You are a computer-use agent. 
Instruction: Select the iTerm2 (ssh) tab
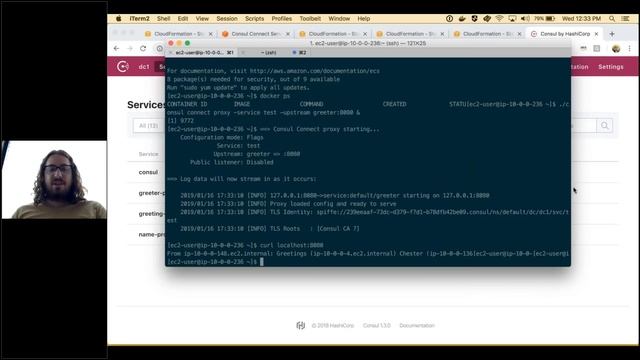click(268, 53)
